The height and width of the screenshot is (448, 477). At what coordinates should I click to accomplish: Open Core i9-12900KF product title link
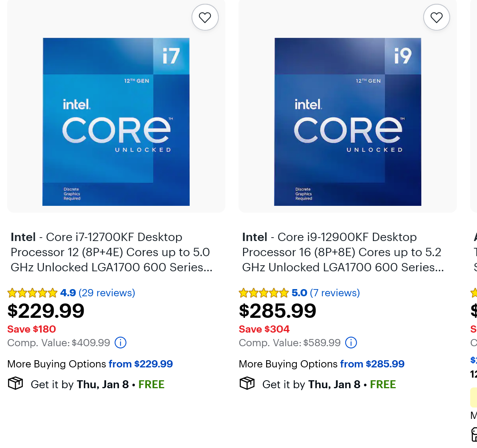point(343,252)
